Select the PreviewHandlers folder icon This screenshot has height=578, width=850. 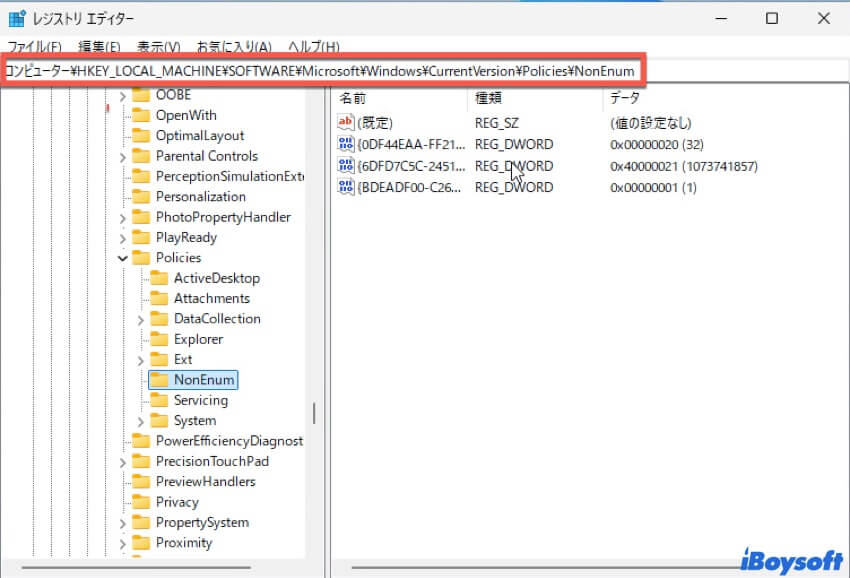[x=141, y=481]
